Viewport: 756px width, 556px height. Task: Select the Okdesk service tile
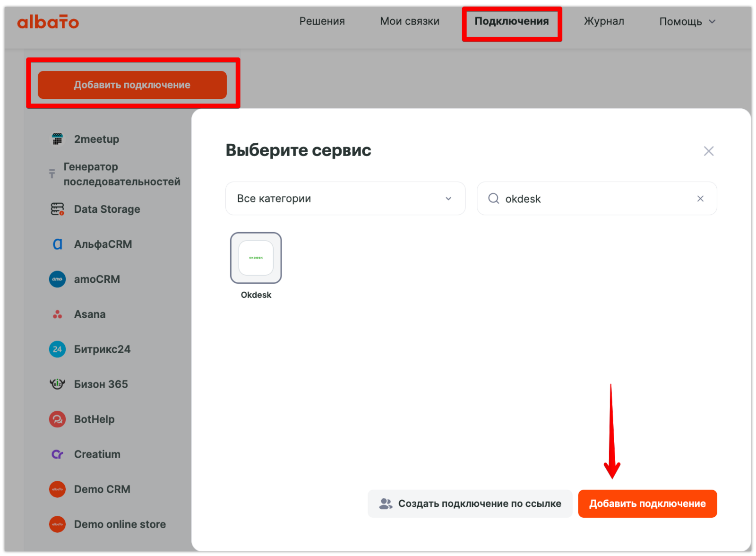point(256,258)
